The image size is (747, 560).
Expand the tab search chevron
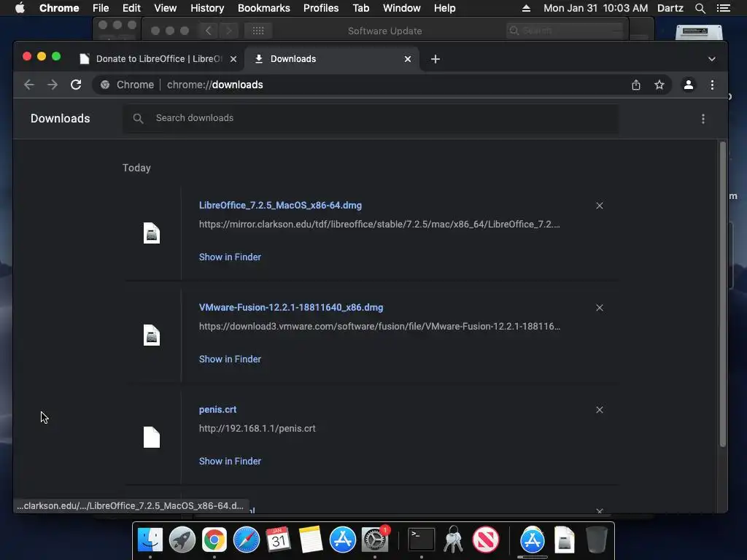(712, 59)
